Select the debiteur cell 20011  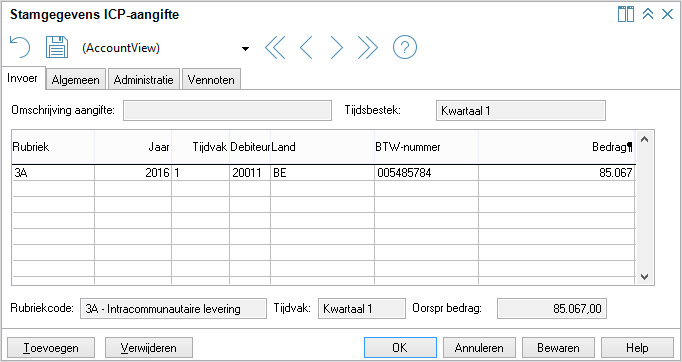click(250, 173)
